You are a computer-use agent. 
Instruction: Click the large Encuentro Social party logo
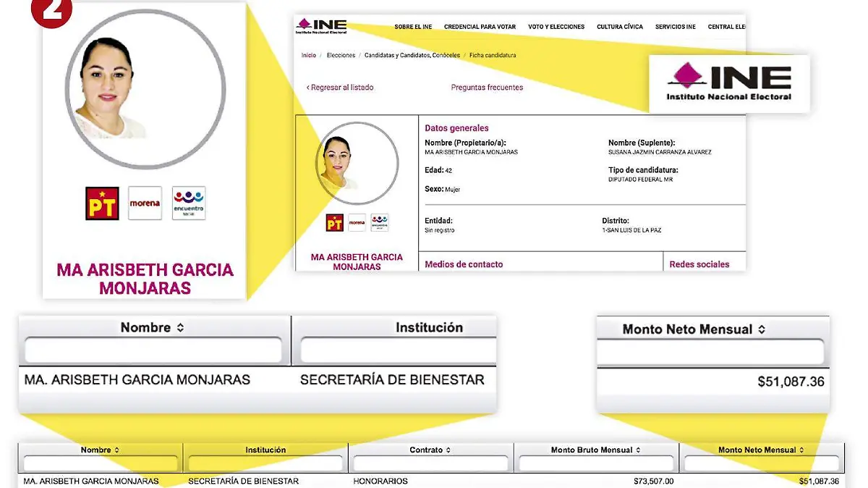click(x=189, y=203)
